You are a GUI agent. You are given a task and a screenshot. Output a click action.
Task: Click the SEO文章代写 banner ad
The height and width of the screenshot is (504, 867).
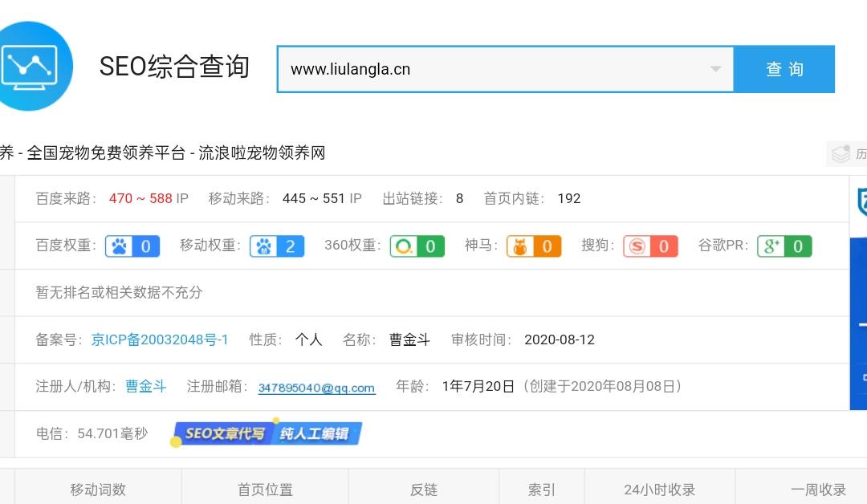(267, 434)
